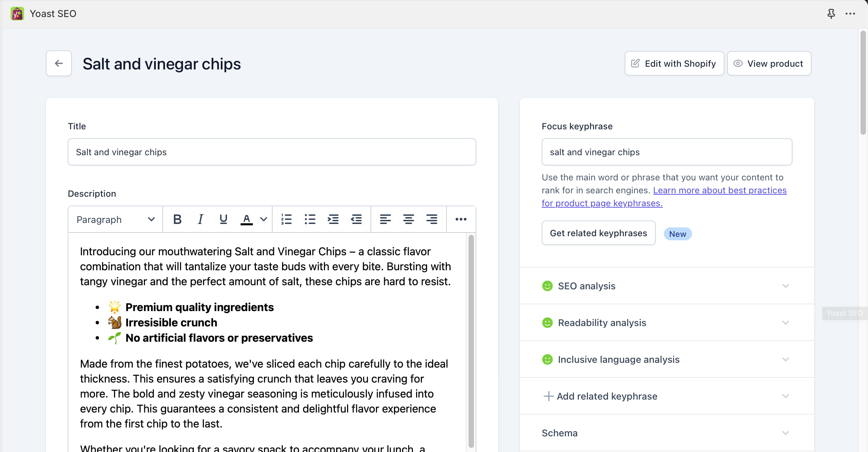Open the three-dot app menu in header
This screenshot has width=868, height=452.
tap(850, 14)
